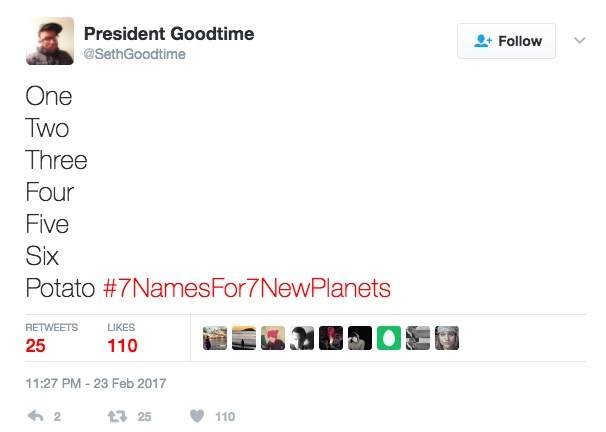Open President Goodtime's profile picture

(x=50, y=41)
